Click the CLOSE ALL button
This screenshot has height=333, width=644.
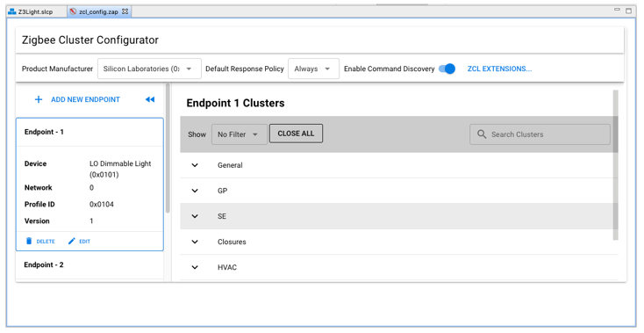pyautogui.click(x=296, y=134)
